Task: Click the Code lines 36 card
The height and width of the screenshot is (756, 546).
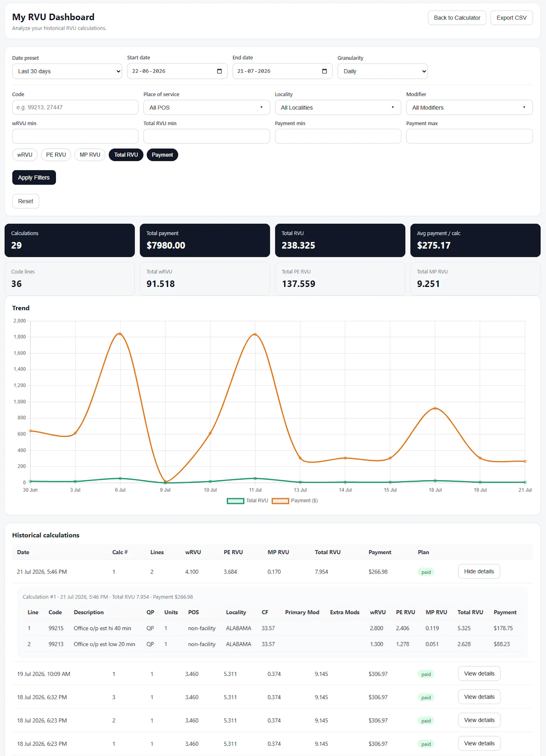Action: pyautogui.click(x=70, y=279)
